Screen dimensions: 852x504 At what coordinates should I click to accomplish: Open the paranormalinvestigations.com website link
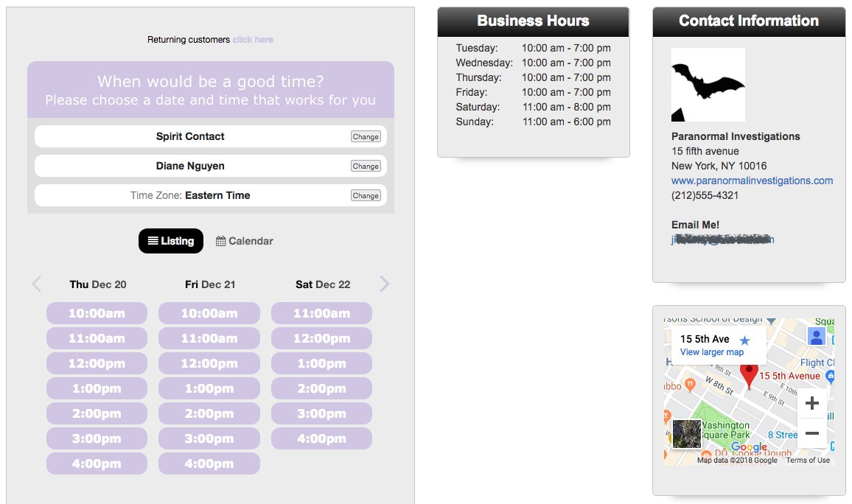tap(752, 181)
